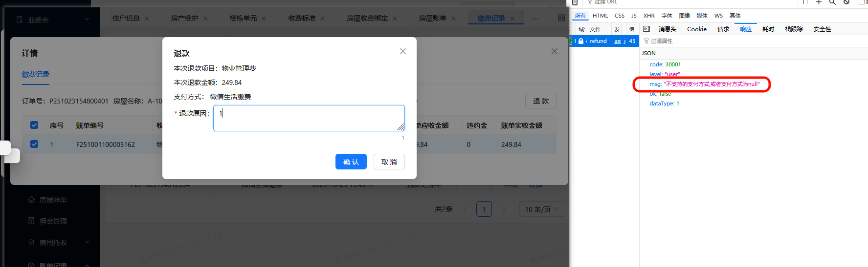The height and width of the screenshot is (267, 868).
Task: Collapse the 账单记录 sidebar submenu
Action: pos(87,265)
